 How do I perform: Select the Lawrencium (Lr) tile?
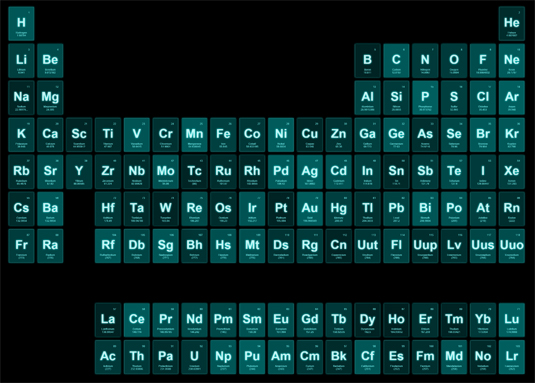tap(511, 357)
